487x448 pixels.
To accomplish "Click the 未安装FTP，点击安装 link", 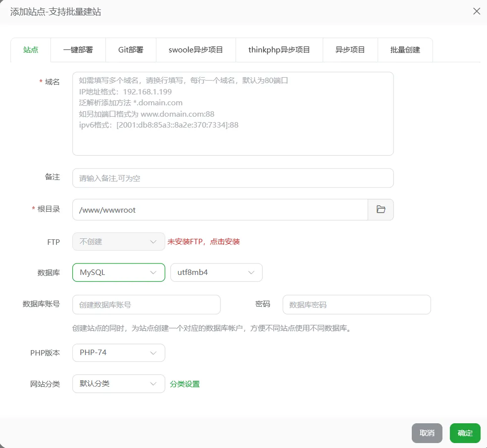I will click(x=204, y=242).
